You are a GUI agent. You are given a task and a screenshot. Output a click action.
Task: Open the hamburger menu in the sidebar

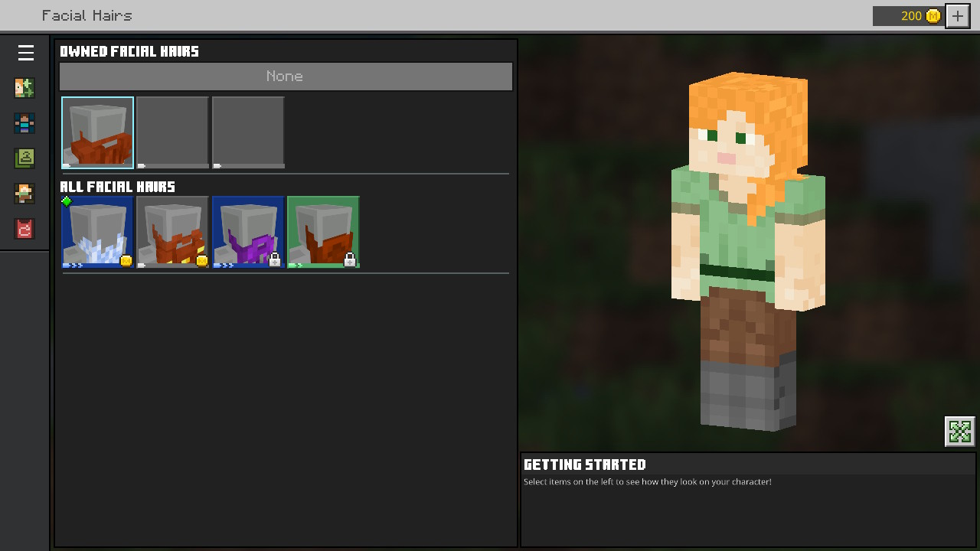click(25, 53)
